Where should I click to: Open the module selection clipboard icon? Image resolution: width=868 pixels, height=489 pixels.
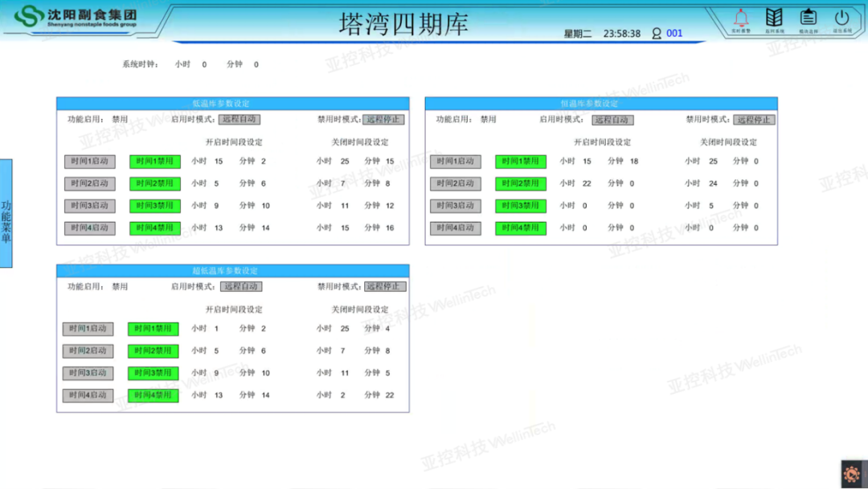pyautogui.click(x=809, y=18)
